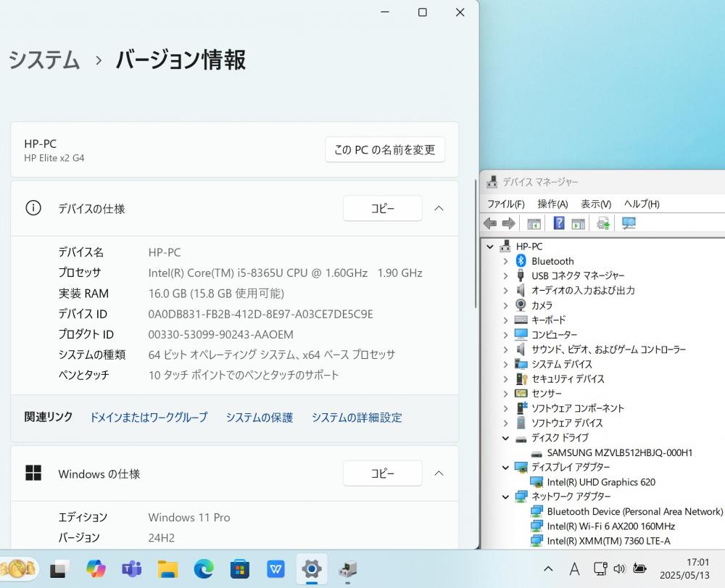Screen dimensions: 725x588
Task: Click the info icon beside デバイスの仕様
Action: tap(33, 208)
